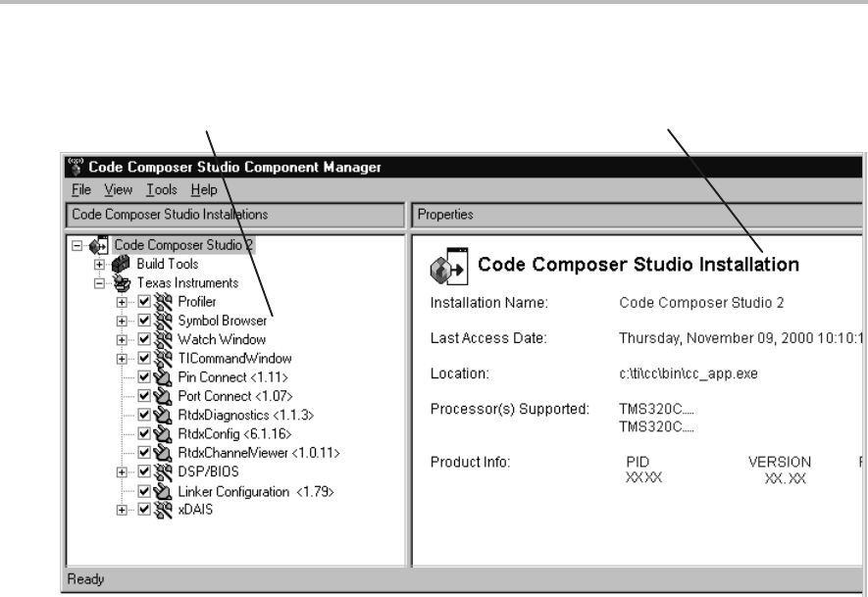This screenshot has height=597, width=868.
Task: Click the Texas Instruments vendor icon
Action: 122,283
